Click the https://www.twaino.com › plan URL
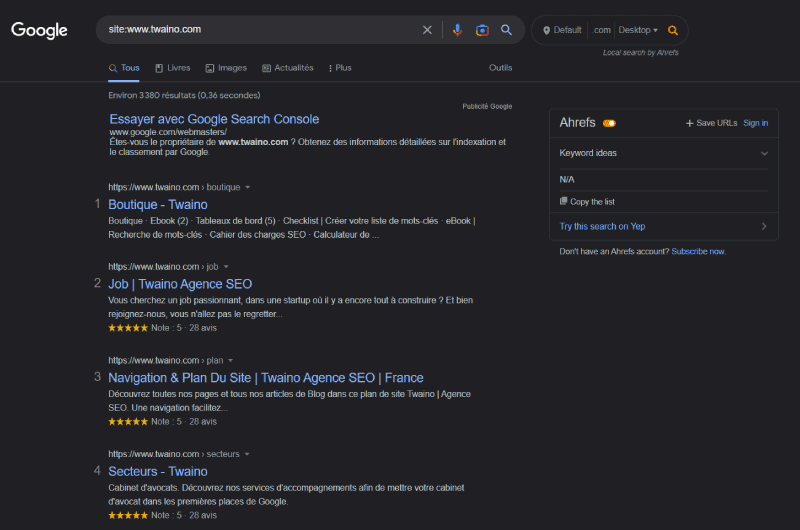800x530 pixels. (166, 361)
